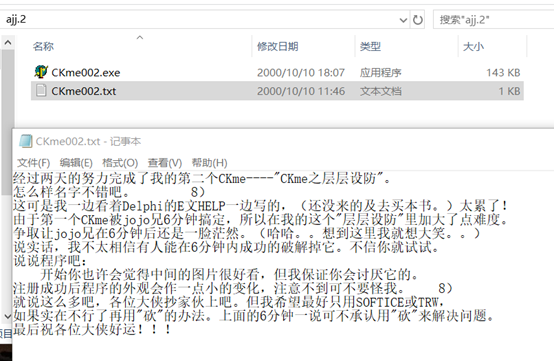Place cursor in the line starting 由于第一个CKme

[x=261, y=220]
